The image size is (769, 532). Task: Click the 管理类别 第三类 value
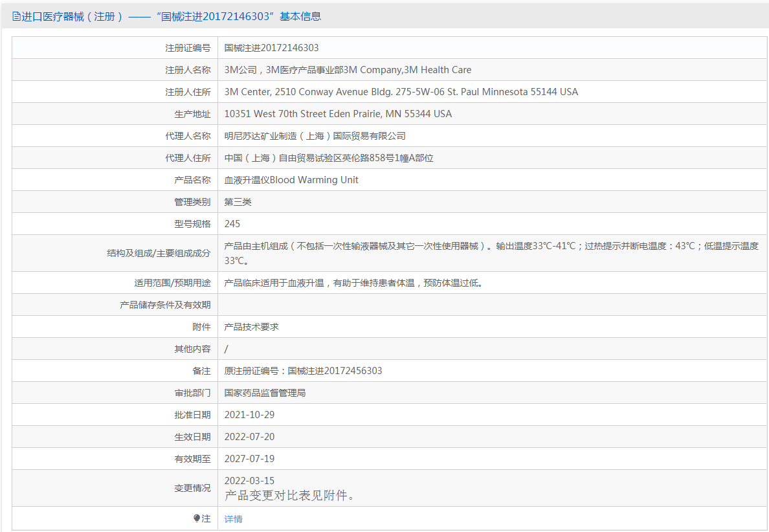click(238, 202)
